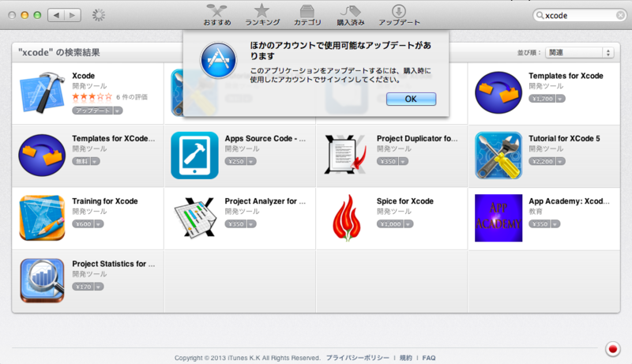Expand arrow next to 無料 button

click(x=95, y=161)
